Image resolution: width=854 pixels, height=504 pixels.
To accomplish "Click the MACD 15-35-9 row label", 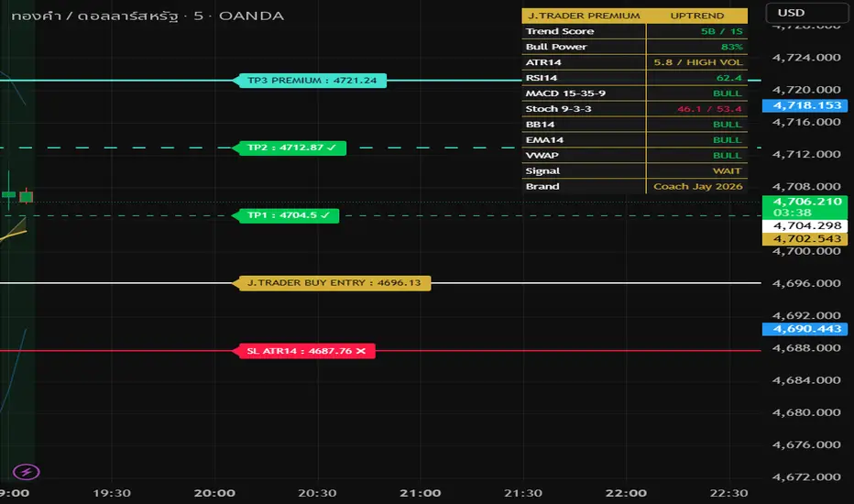I will pyautogui.click(x=565, y=93).
